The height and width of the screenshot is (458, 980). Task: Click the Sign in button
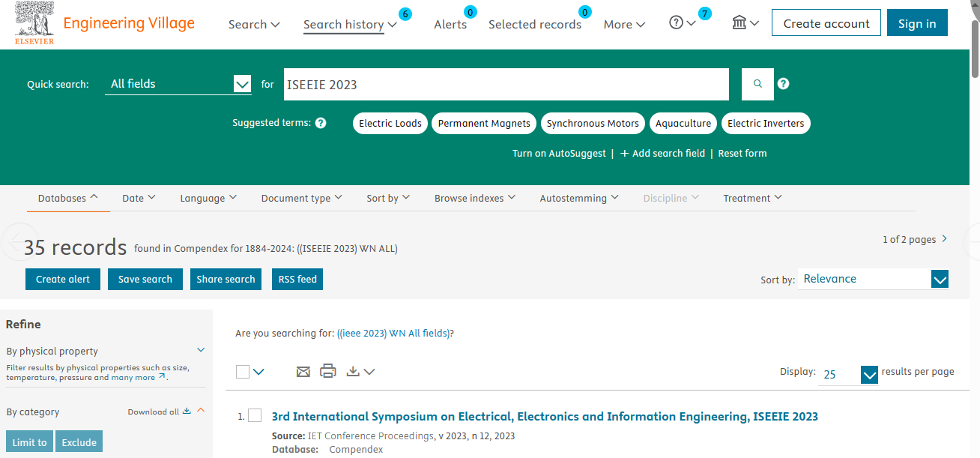click(917, 23)
